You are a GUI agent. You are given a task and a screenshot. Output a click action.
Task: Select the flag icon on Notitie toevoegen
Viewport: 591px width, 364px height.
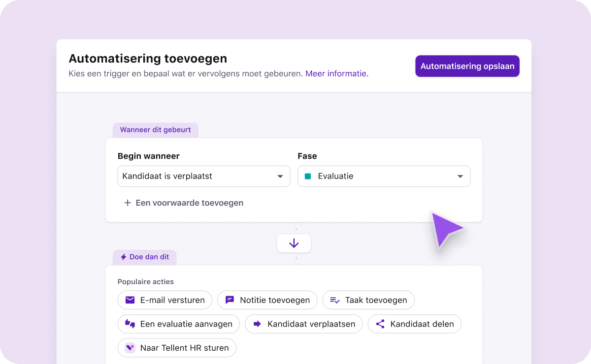230,300
